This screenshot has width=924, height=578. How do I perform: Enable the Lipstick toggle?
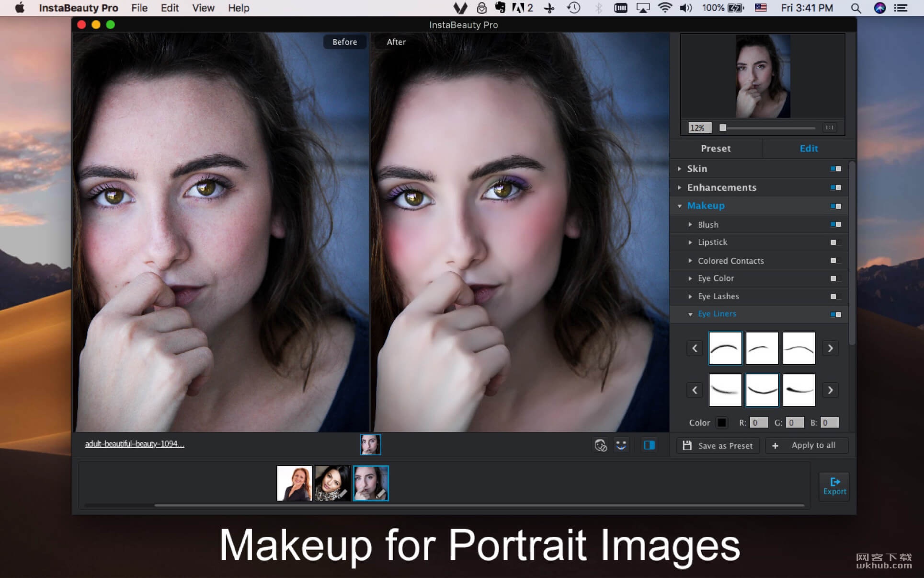(835, 243)
